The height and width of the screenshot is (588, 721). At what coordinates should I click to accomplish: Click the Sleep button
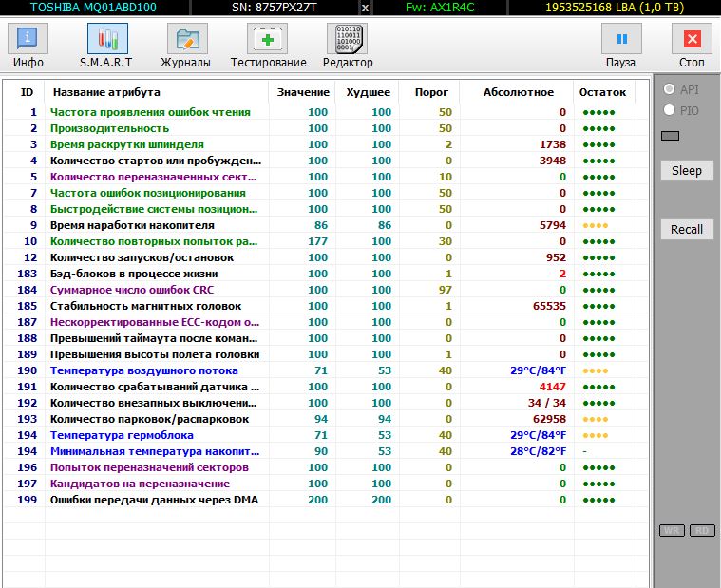pos(687,171)
